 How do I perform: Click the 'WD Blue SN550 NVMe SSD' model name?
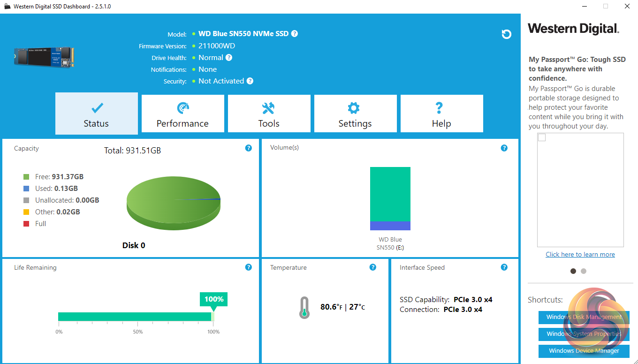[243, 34]
